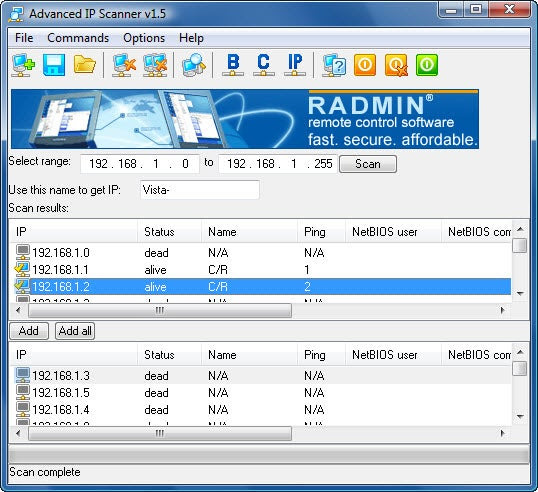538x492 pixels.
Task: Click the Add all button
Action: point(75,331)
